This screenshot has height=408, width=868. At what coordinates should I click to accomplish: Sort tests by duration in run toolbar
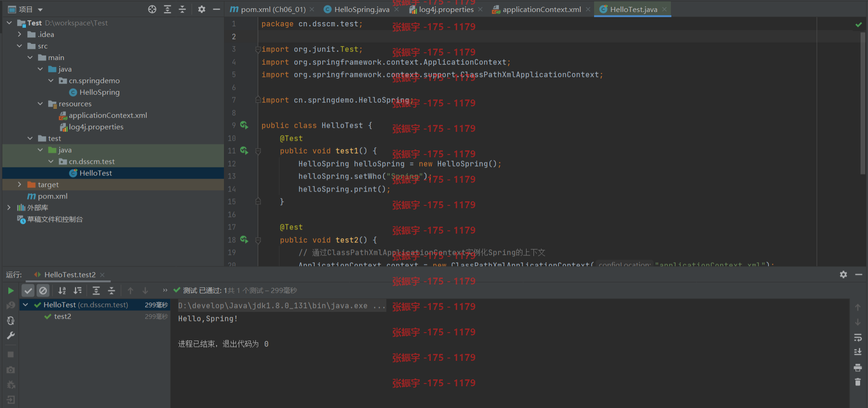[x=78, y=291]
